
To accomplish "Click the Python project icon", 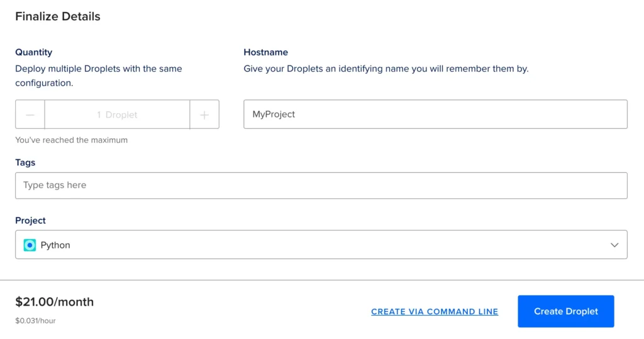I will click(30, 245).
